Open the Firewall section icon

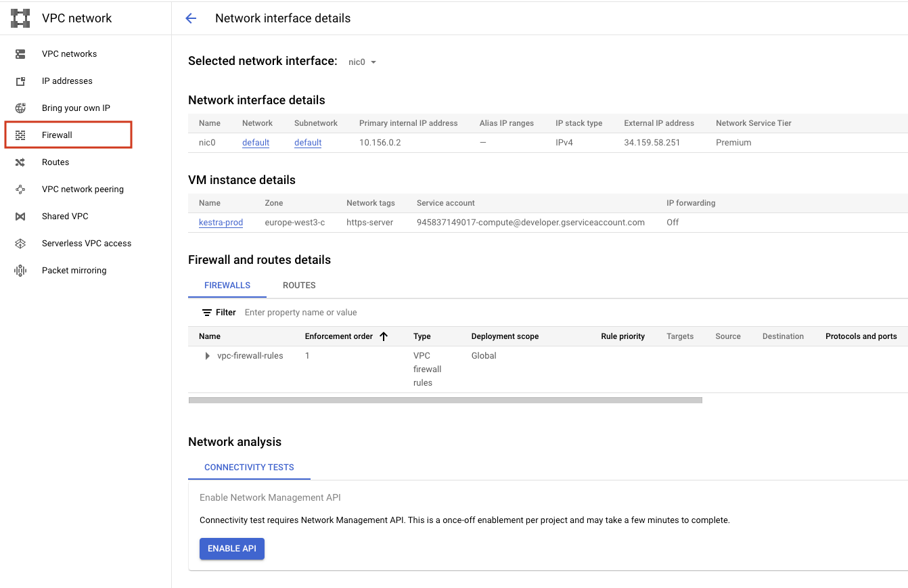20,135
